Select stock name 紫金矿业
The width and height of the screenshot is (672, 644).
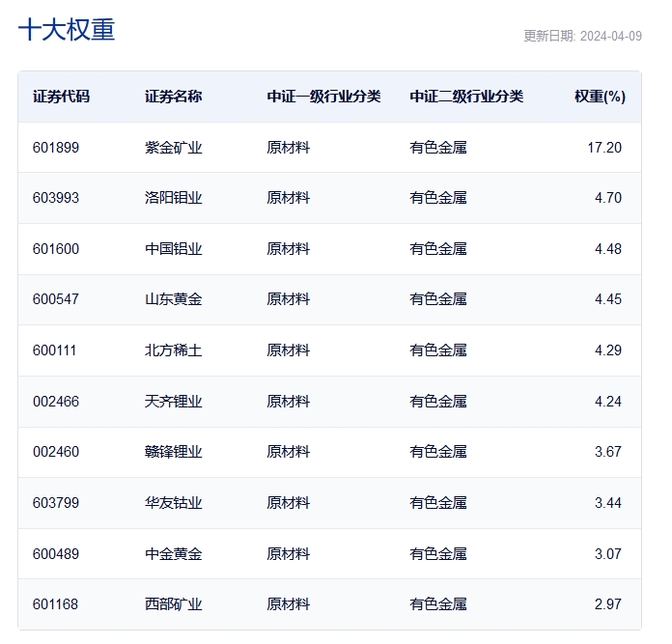coord(173,148)
